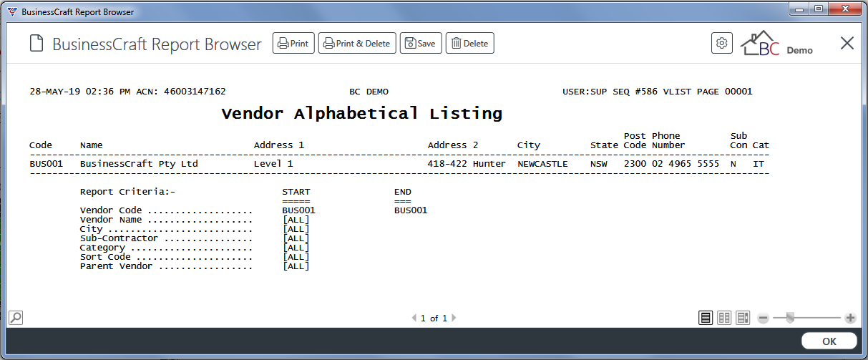Confirm with the OK button
The width and height of the screenshot is (868, 360).
(829, 341)
